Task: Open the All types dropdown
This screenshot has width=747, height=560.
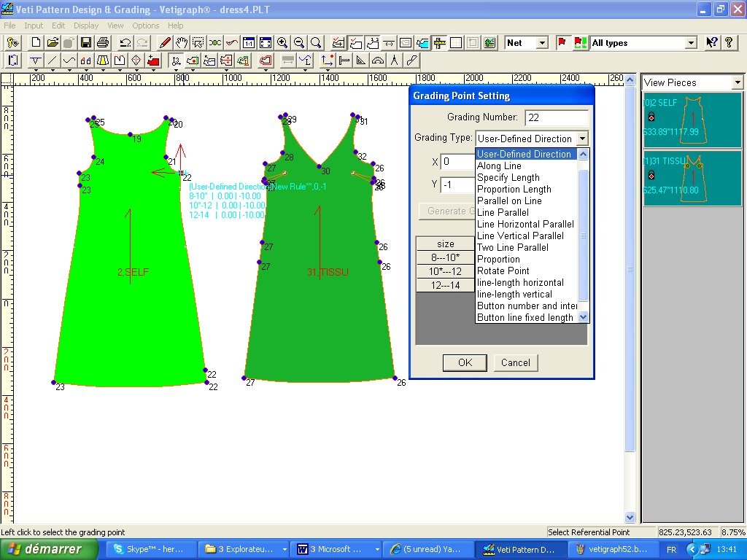Action: coord(692,43)
